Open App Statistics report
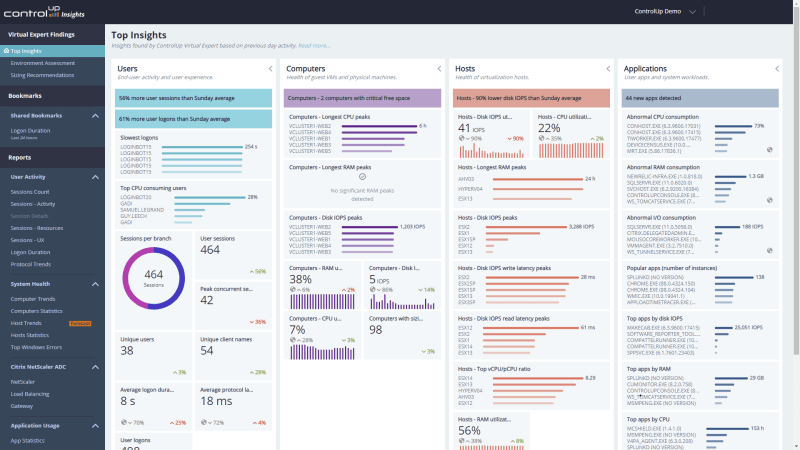The image size is (800, 450). tap(28, 441)
